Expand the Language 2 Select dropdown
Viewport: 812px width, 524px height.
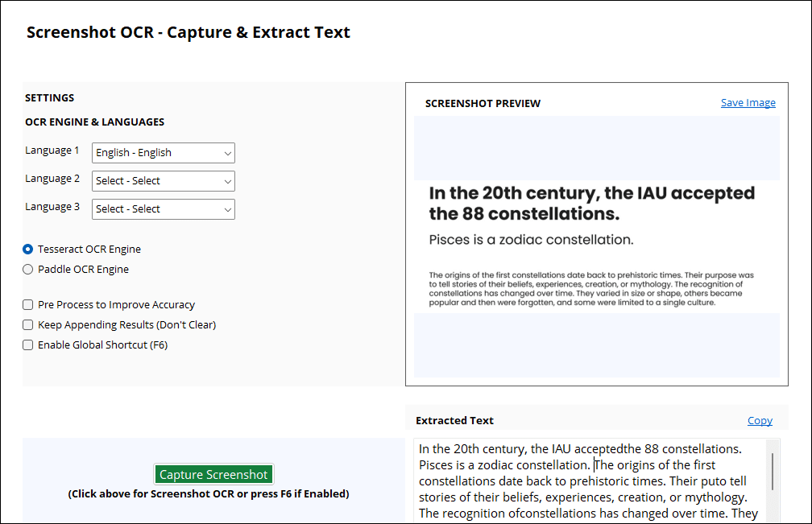pos(163,181)
